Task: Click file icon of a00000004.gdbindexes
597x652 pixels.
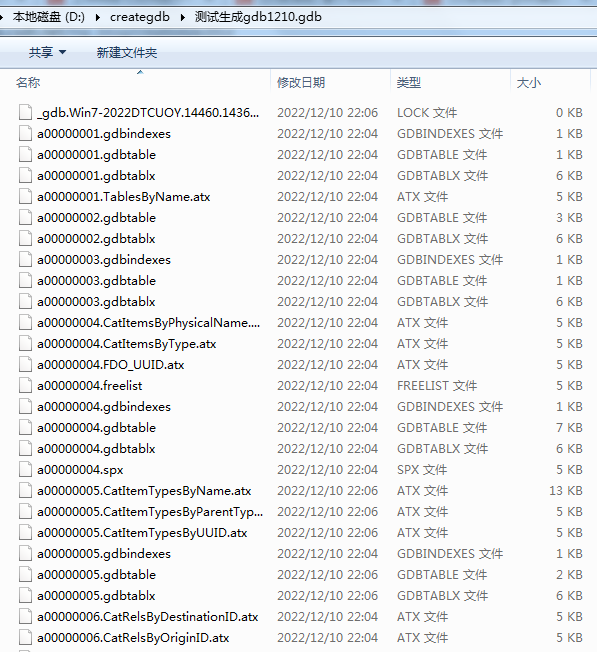Action: tap(25, 407)
